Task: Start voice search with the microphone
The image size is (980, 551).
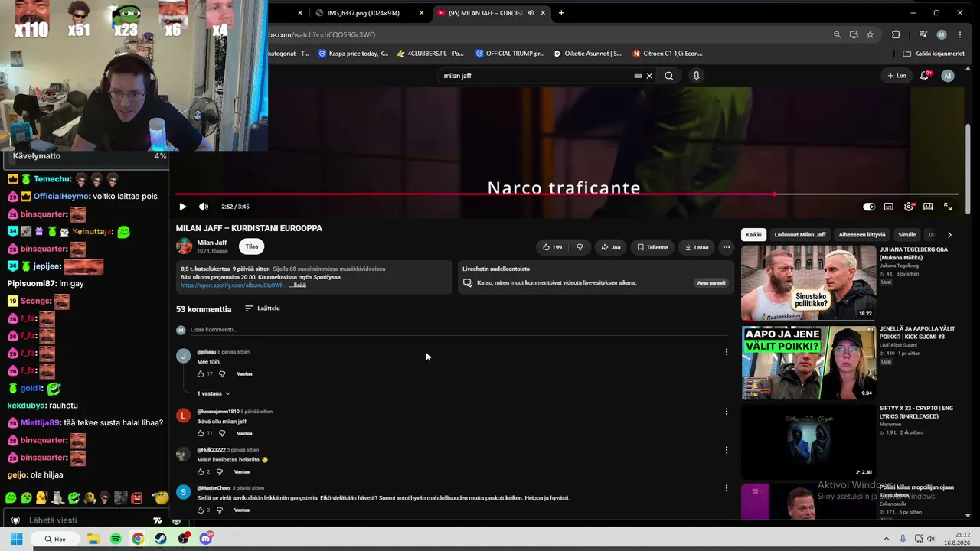Action: tap(696, 76)
